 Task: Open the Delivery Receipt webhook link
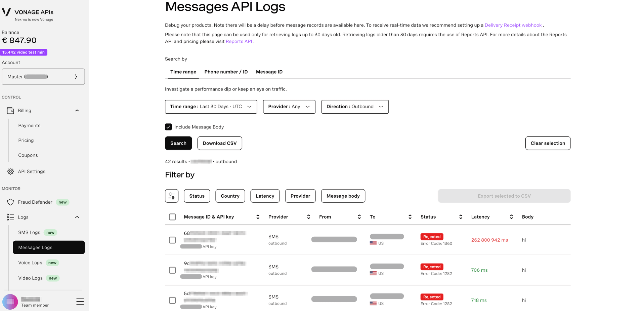click(513, 25)
